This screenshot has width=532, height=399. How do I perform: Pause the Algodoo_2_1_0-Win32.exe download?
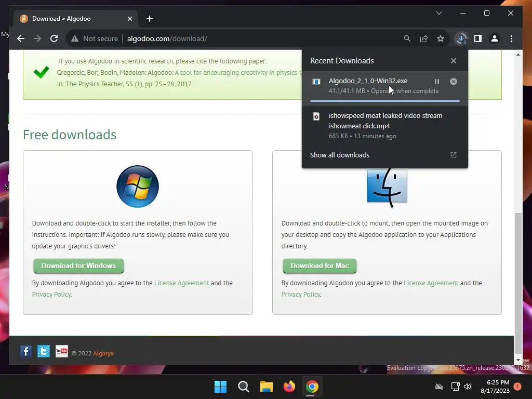(436, 82)
